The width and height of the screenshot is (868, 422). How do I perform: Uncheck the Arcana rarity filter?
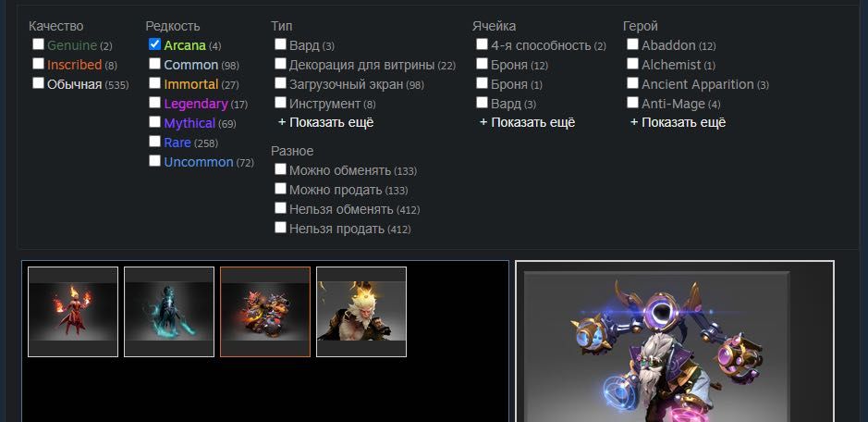pyautogui.click(x=154, y=44)
